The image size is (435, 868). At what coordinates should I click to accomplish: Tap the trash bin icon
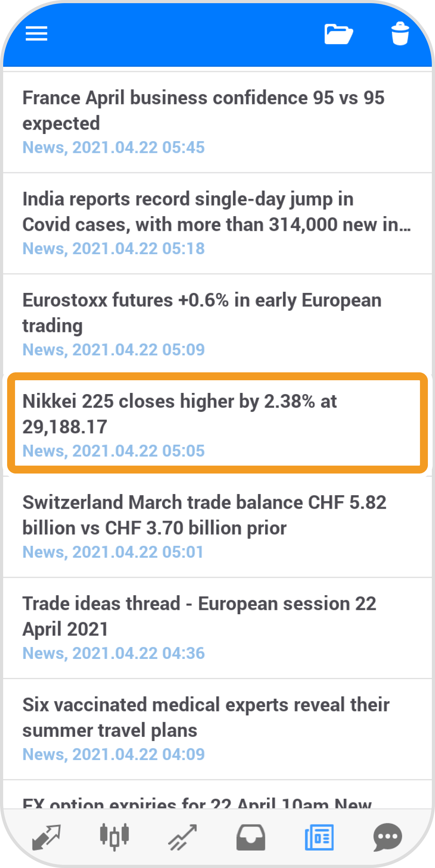(400, 34)
